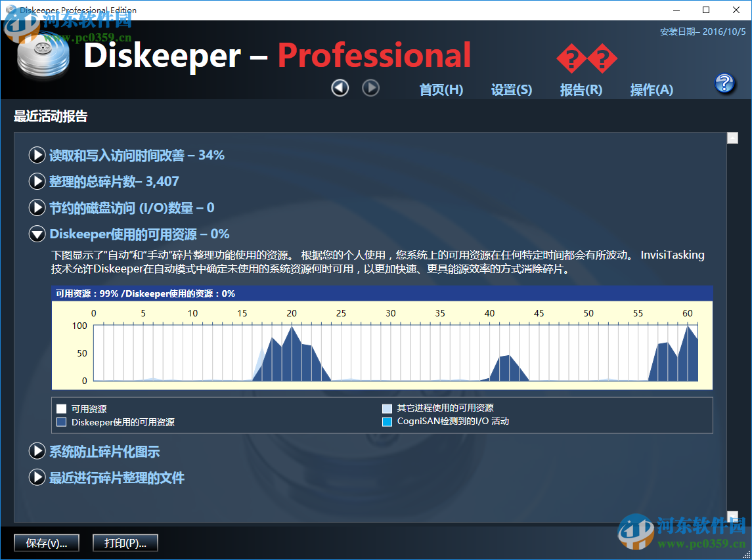Open the 设置(S) menu
The height and width of the screenshot is (560, 752).
[x=511, y=90]
